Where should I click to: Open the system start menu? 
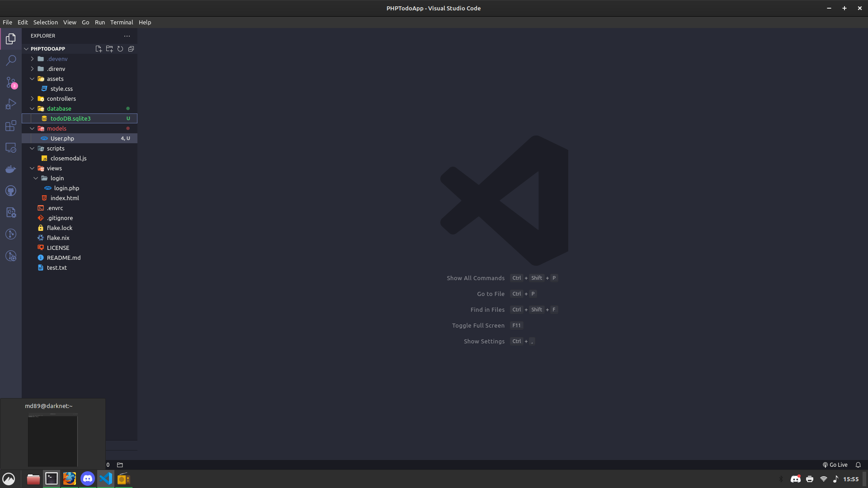[x=9, y=479]
